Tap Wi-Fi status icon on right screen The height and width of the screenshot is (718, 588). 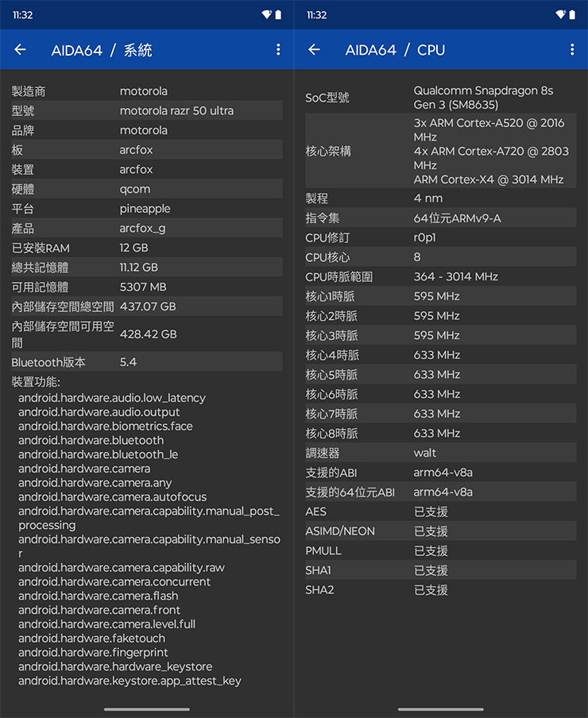point(560,14)
